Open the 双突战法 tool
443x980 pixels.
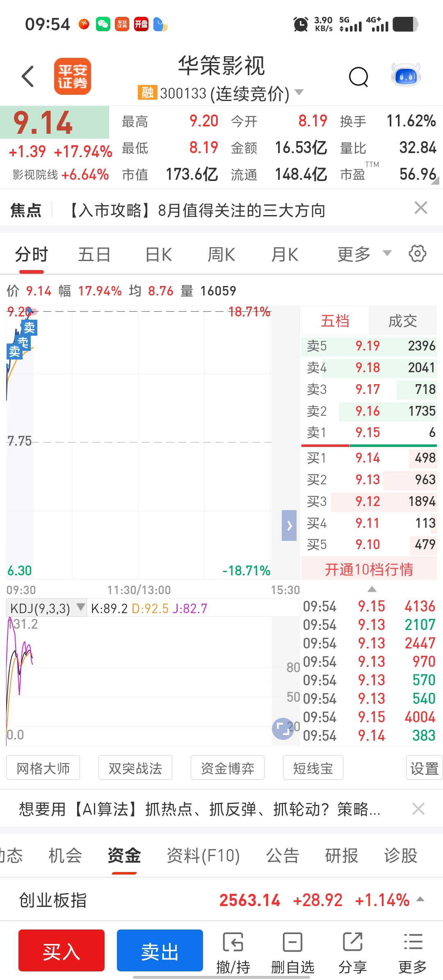pyautogui.click(x=135, y=767)
